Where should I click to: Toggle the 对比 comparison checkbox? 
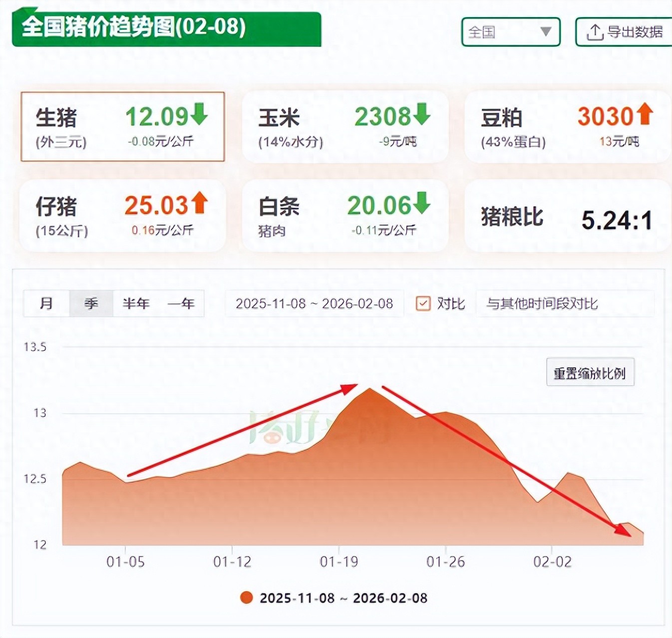tap(423, 303)
